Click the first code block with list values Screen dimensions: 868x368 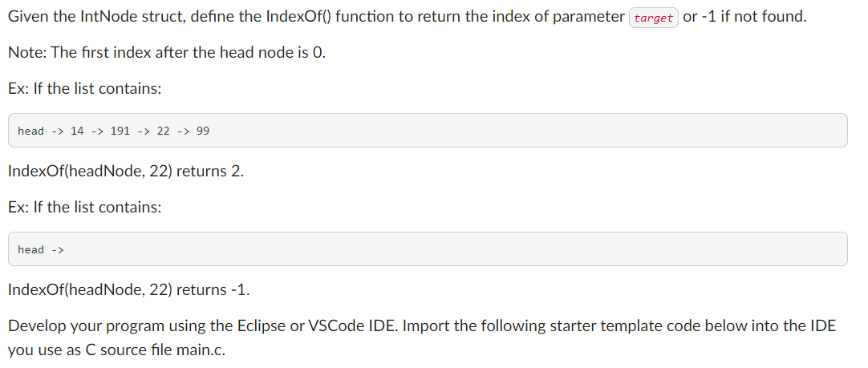(428, 131)
